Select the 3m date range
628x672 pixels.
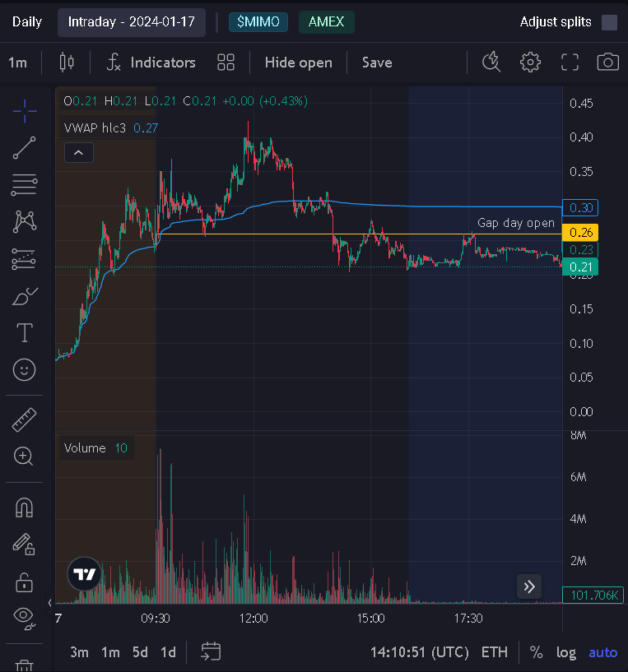[79, 652]
